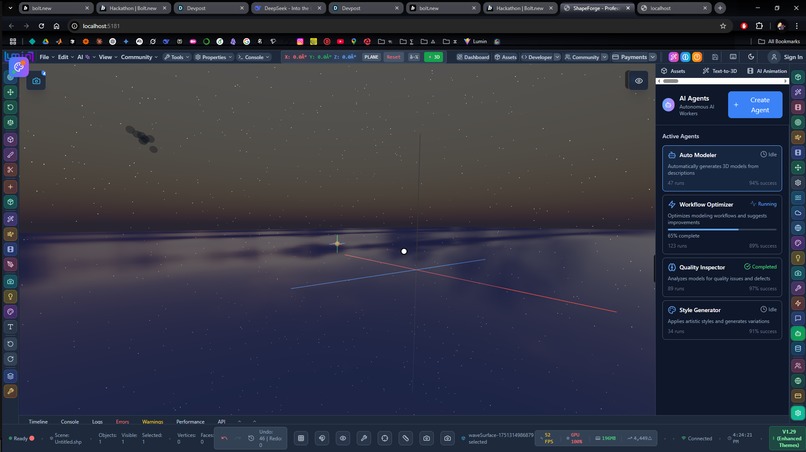Select the Style Generator agent card
806x452 pixels.
tap(722, 320)
